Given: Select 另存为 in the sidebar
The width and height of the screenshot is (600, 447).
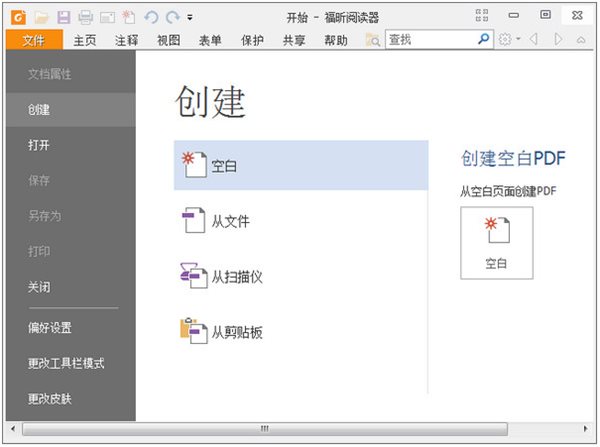Looking at the screenshot, I should click(x=71, y=216).
